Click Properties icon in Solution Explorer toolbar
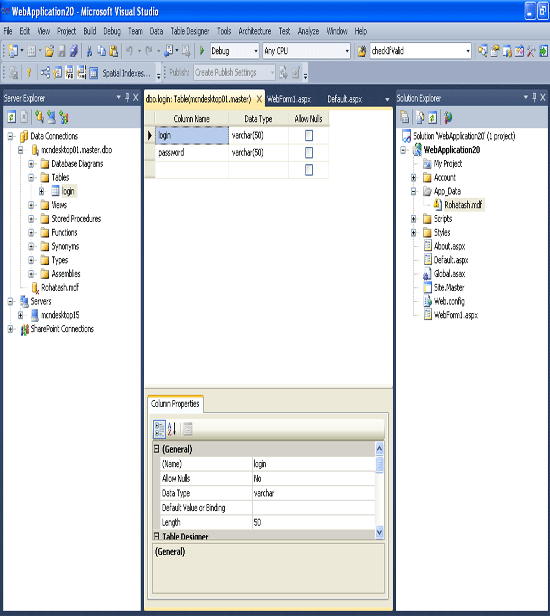 pos(405,117)
